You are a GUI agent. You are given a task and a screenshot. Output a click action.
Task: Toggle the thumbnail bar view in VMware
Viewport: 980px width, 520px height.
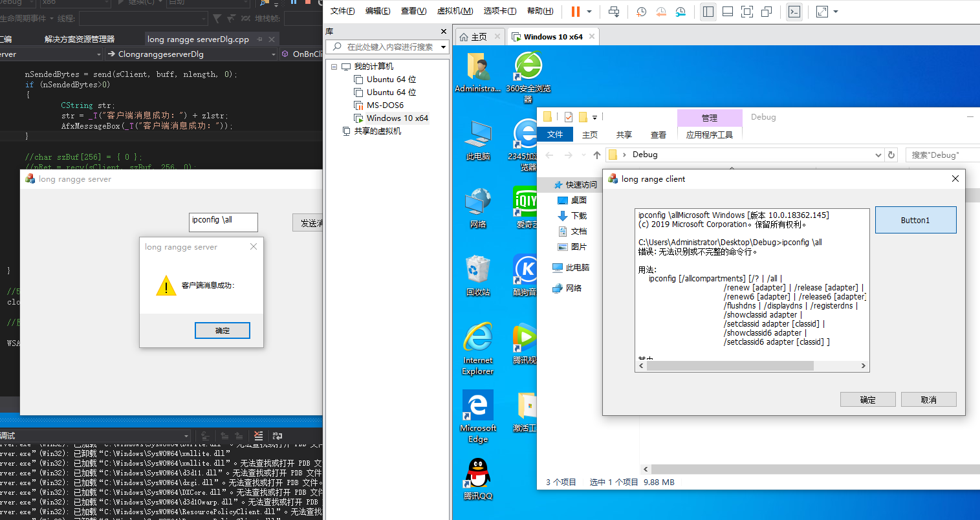pos(728,11)
